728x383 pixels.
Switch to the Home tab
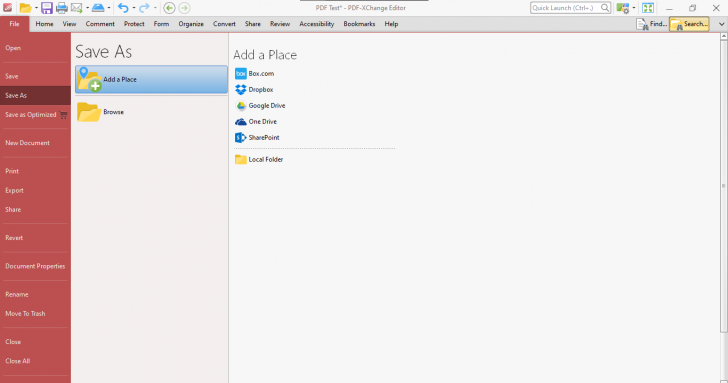(45, 24)
